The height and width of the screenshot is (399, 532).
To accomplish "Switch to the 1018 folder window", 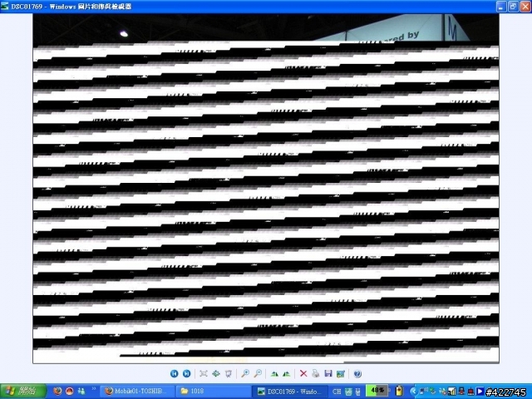I will click(214, 392).
